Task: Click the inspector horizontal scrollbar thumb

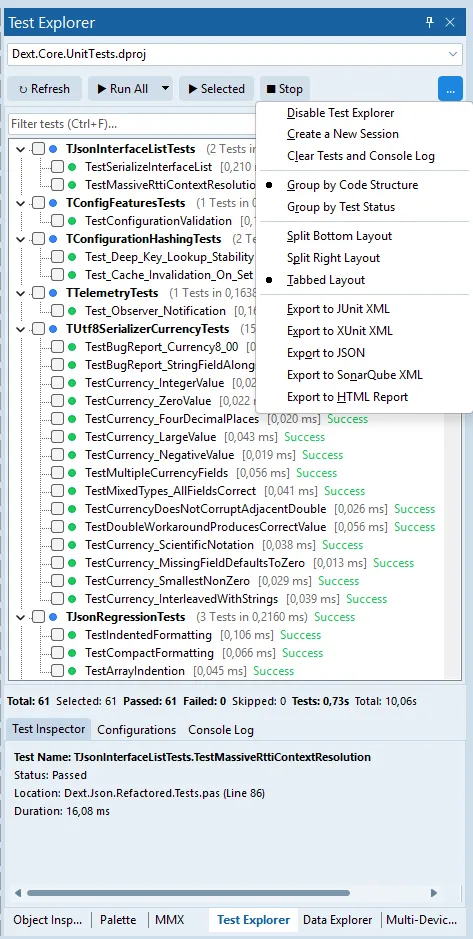Action: click(x=189, y=893)
